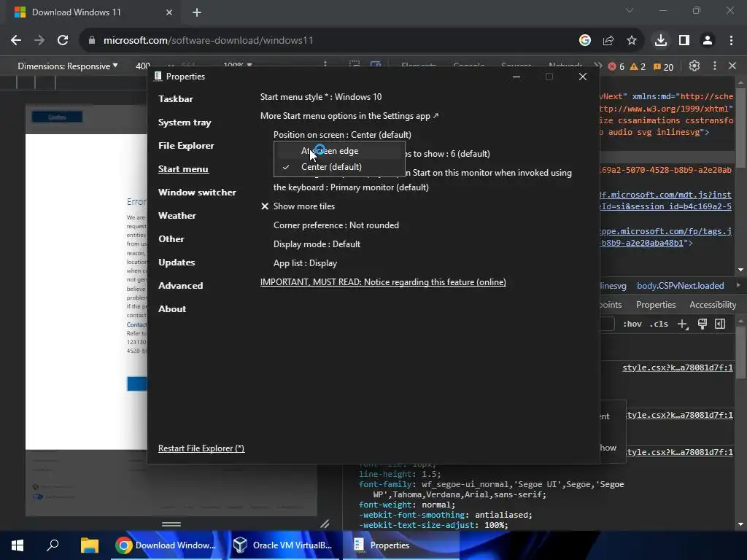Open the Windows Start button
The image size is (747, 560).
click(18, 545)
